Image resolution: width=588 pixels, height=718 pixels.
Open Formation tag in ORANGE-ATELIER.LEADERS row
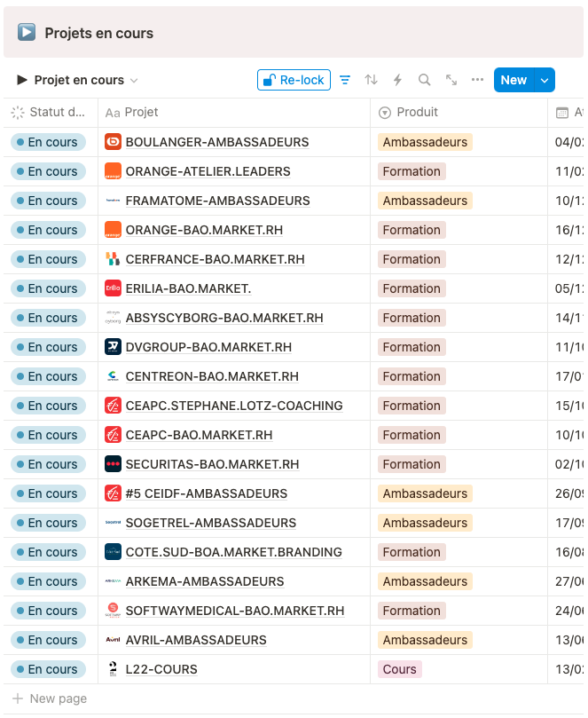click(x=412, y=171)
